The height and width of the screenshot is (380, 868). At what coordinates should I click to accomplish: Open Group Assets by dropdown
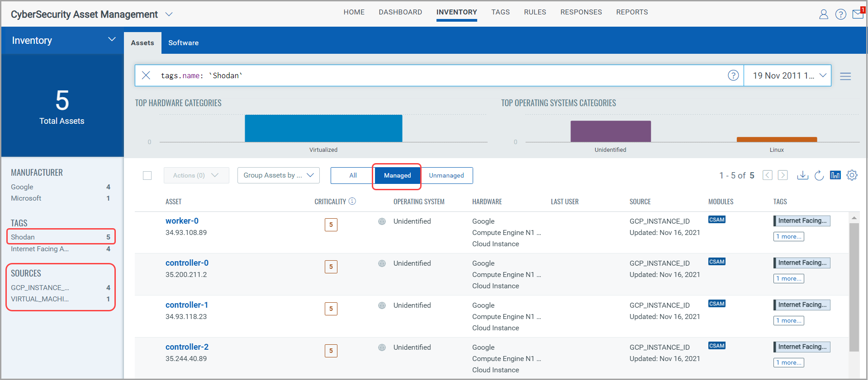(279, 175)
